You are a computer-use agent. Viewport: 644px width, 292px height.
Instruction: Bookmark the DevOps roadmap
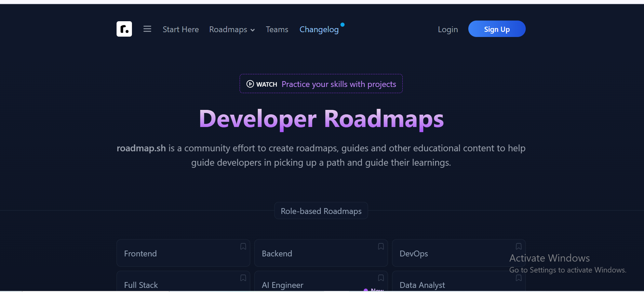click(x=519, y=246)
